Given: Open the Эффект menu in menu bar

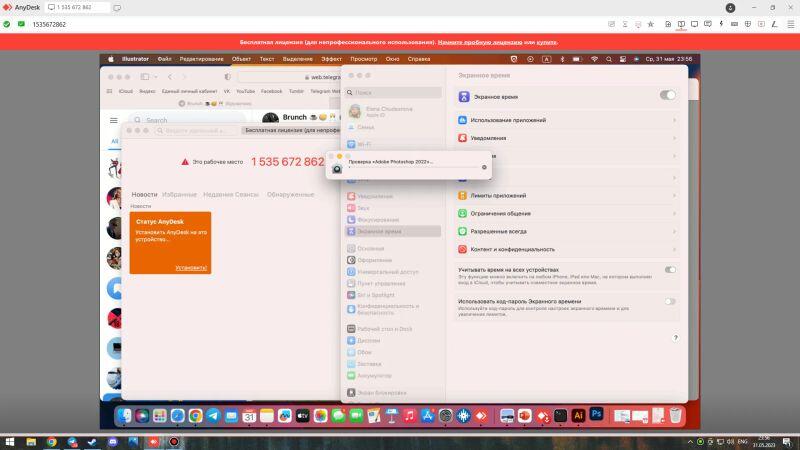Looking at the screenshot, I should (331, 59).
